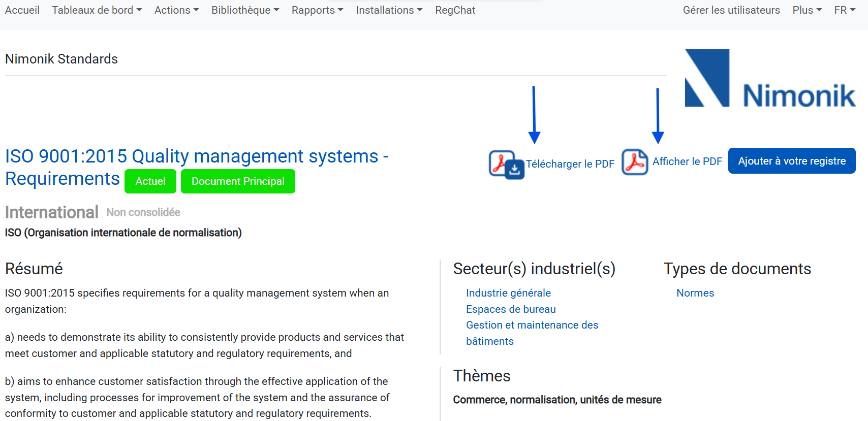Viewport: 868px width, 421px height.
Task: Click Ajouter à votre registre button
Action: [x=792, y=161]
